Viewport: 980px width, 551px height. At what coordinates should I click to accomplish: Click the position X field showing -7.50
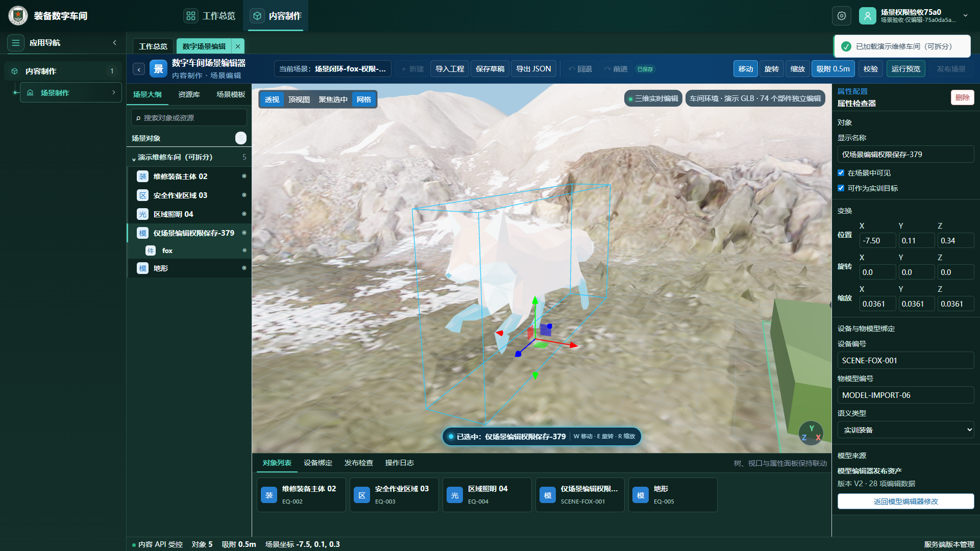[877, 241]
